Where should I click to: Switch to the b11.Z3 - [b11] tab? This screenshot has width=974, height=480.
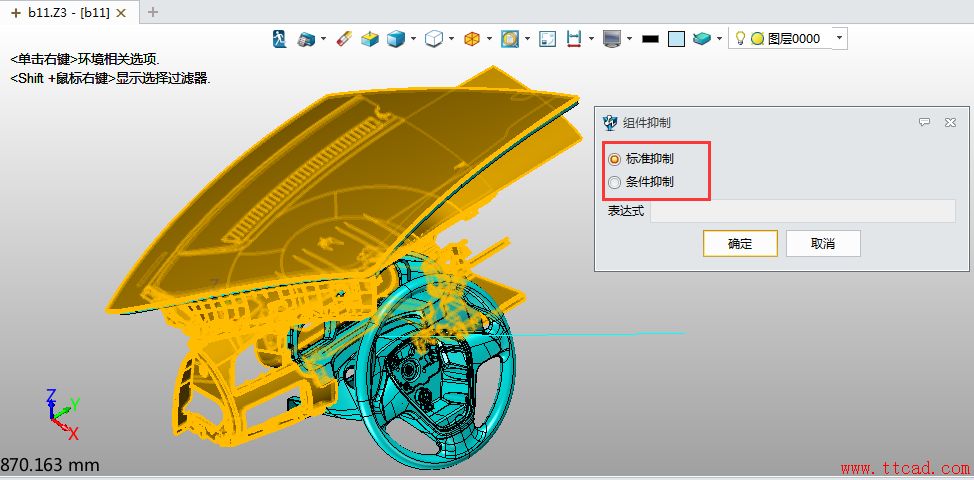69,12
